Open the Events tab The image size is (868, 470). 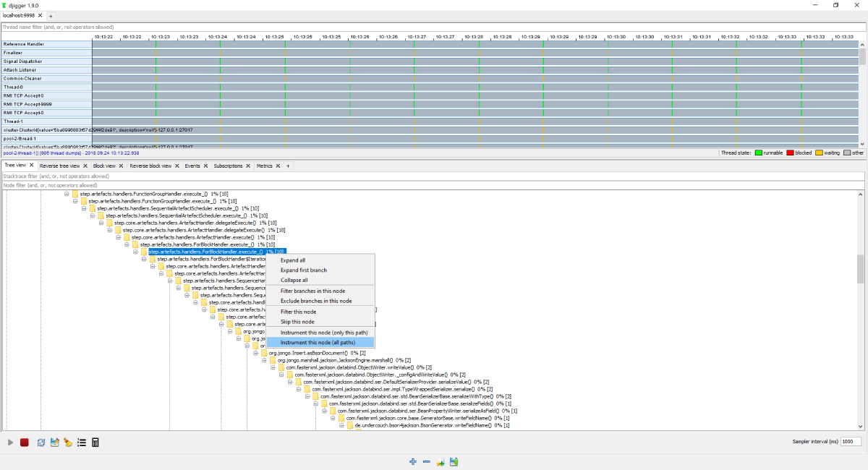[192, 166]
